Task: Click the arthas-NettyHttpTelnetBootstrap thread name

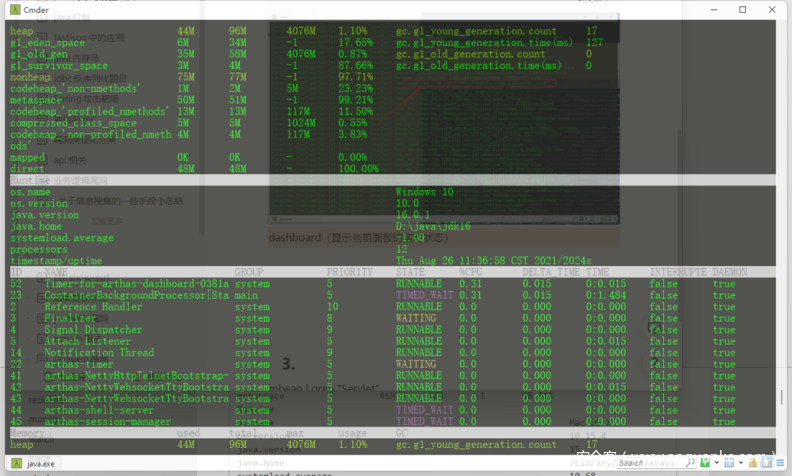Action: click(136, 375)
